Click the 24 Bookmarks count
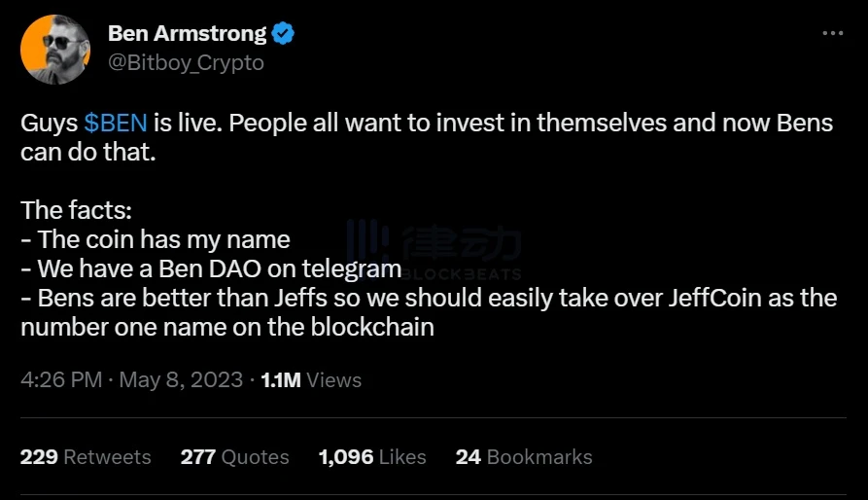This screenshot has height=500, width=868. point(524,457)
